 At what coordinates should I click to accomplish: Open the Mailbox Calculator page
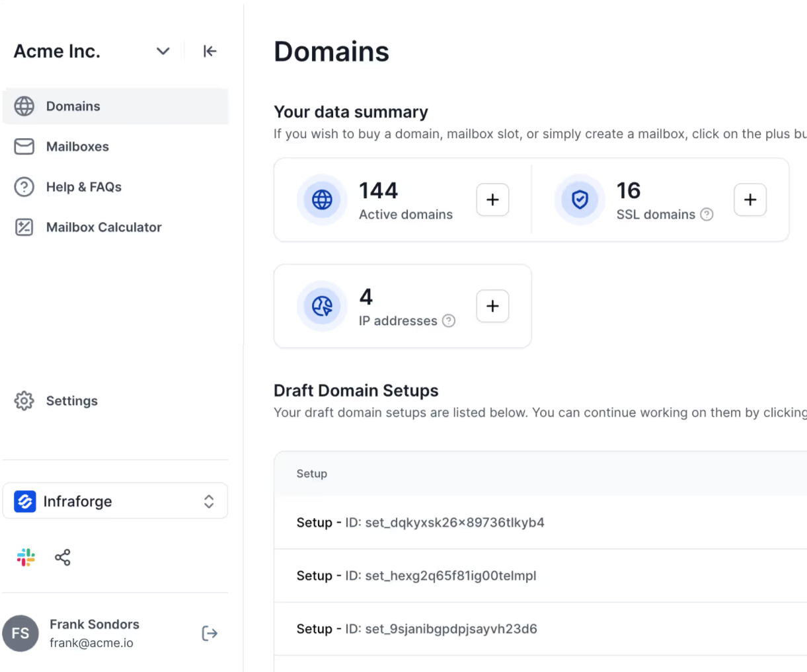click(116, 227)
